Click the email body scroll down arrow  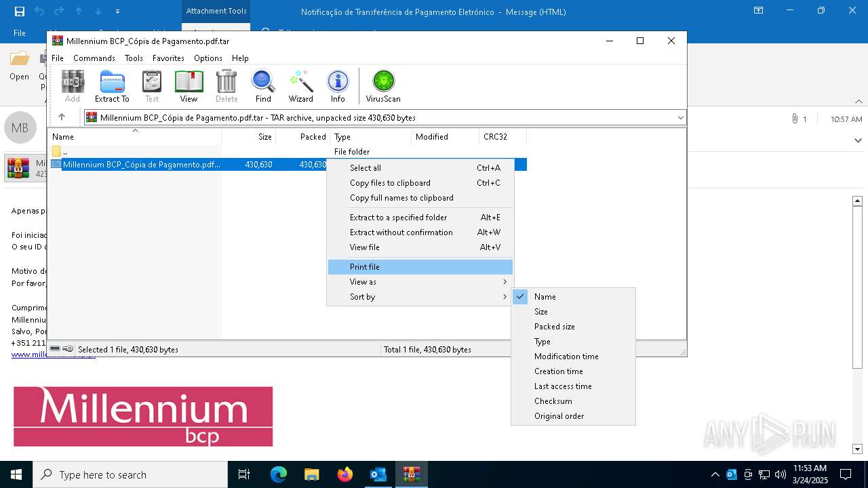(857, 449)
